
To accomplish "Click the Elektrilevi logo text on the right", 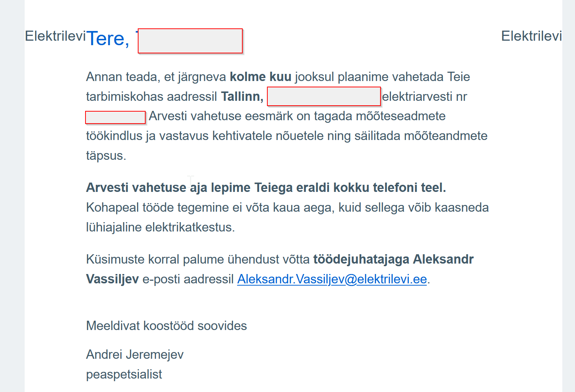I will click(531, 36).
